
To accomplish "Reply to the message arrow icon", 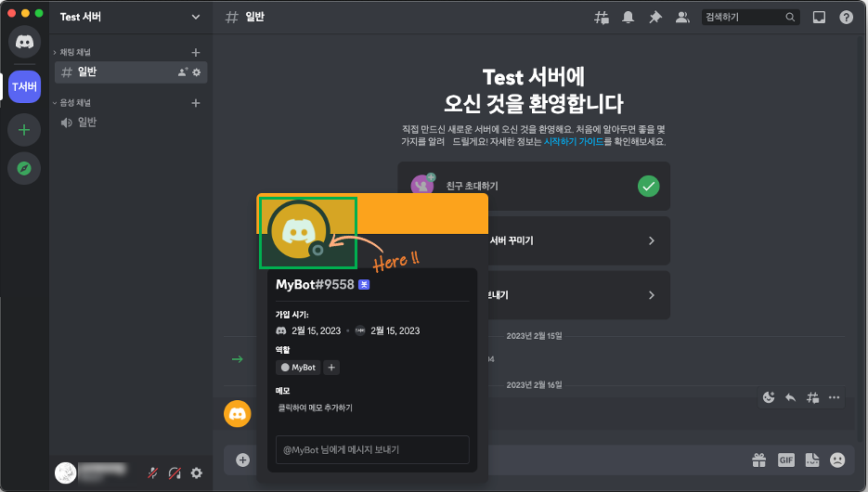I will click(x=791, y=397).
